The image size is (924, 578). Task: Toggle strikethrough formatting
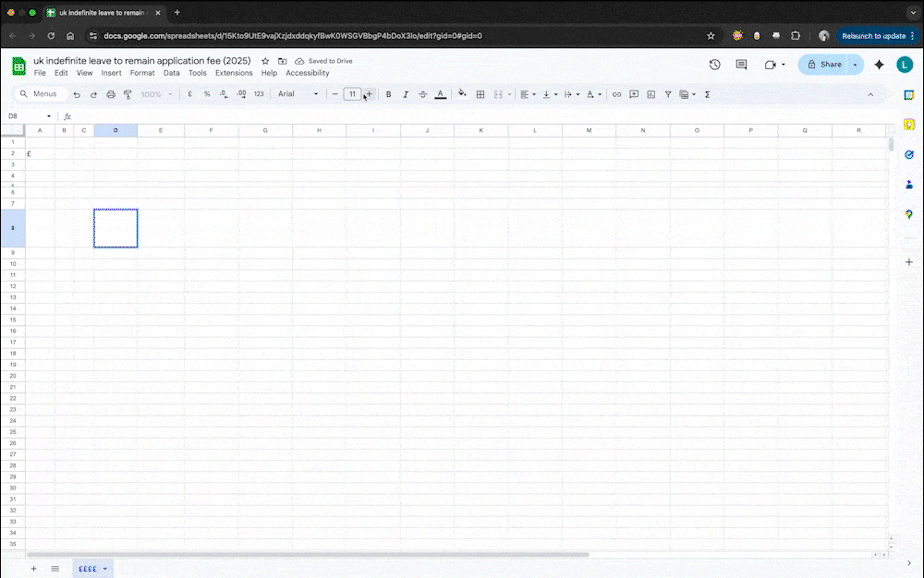422,94
